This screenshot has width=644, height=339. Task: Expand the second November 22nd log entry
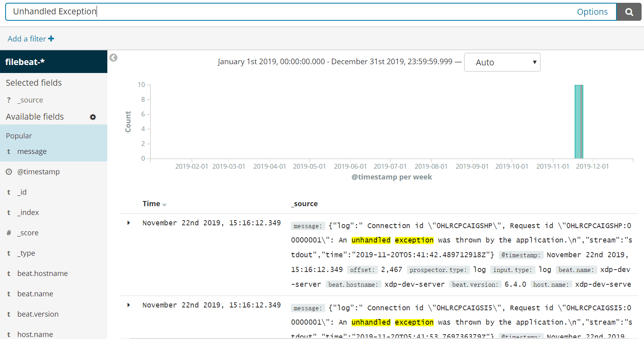coord(128,305)
